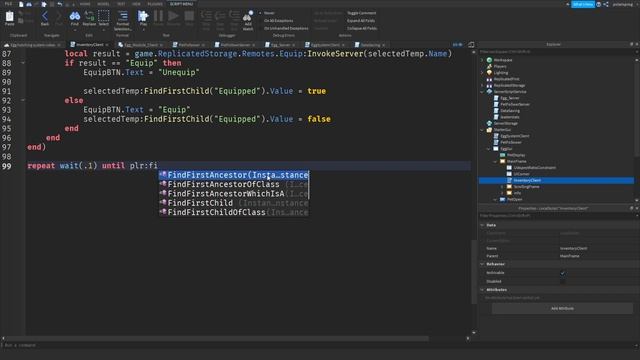640x360 pixels.
Task: Click the Filter Properties search field
Action: tap(556, 216)
